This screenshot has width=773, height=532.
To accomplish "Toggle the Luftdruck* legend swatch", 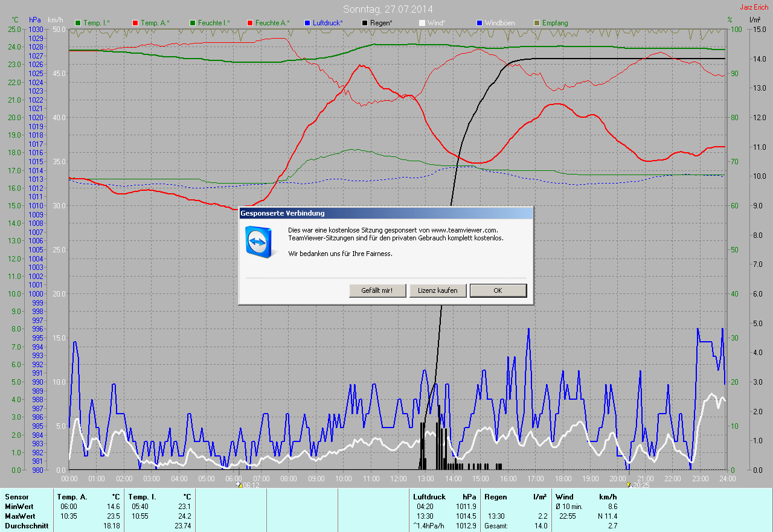I will click(x=307, y=23).
